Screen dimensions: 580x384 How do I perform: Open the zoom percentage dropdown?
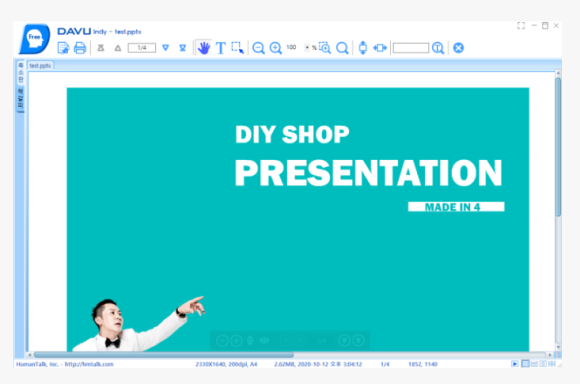click(307, 48)
